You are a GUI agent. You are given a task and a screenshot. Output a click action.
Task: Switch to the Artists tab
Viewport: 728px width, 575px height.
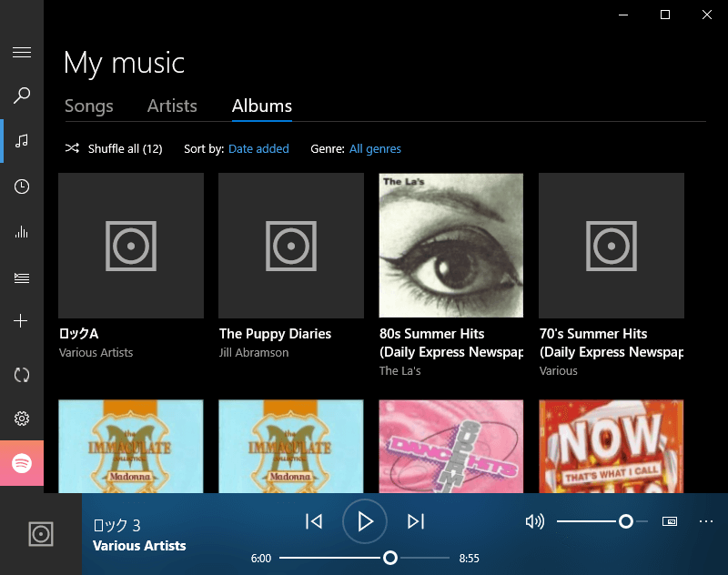[172, 106]
